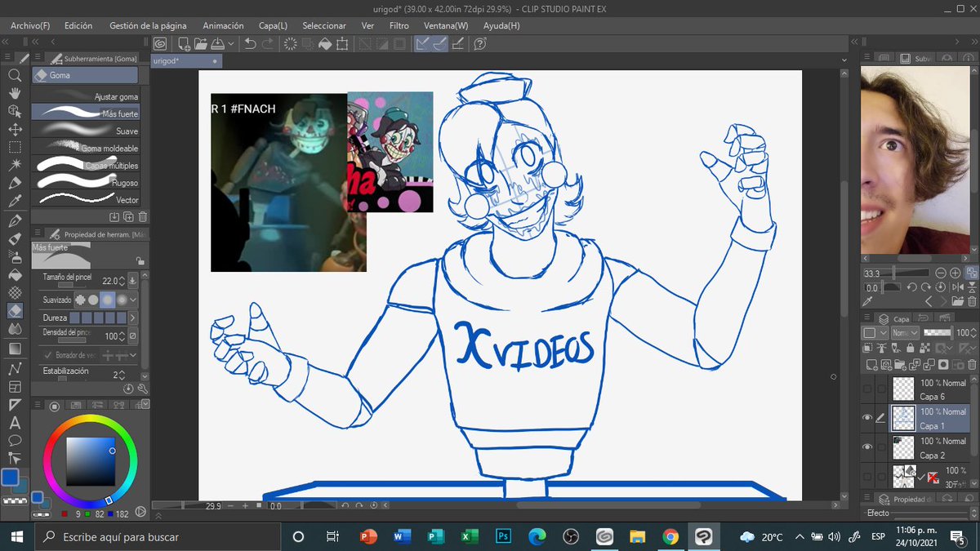Open the save options dropdown arrow

point(231,43)
